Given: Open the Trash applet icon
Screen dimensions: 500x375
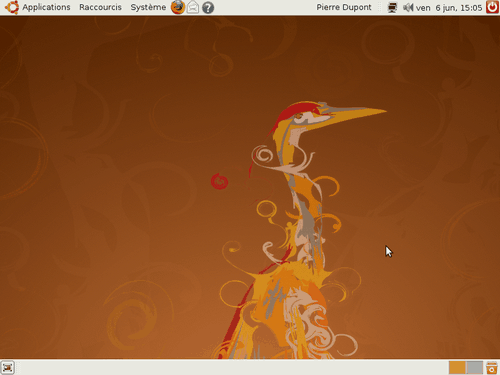Looking at the screenshot, I should coord(492,368).
